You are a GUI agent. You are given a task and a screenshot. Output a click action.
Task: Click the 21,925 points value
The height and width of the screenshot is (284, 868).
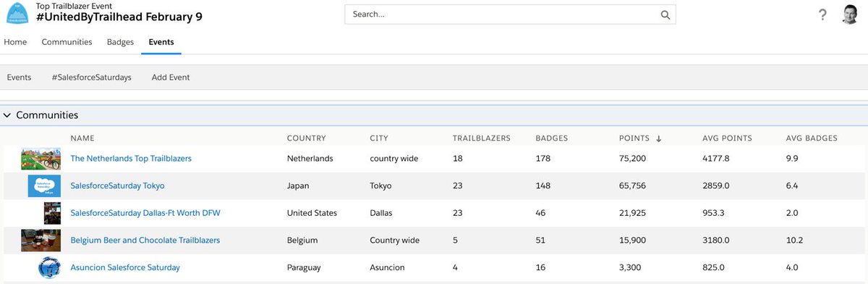click(x=634, y=213)
